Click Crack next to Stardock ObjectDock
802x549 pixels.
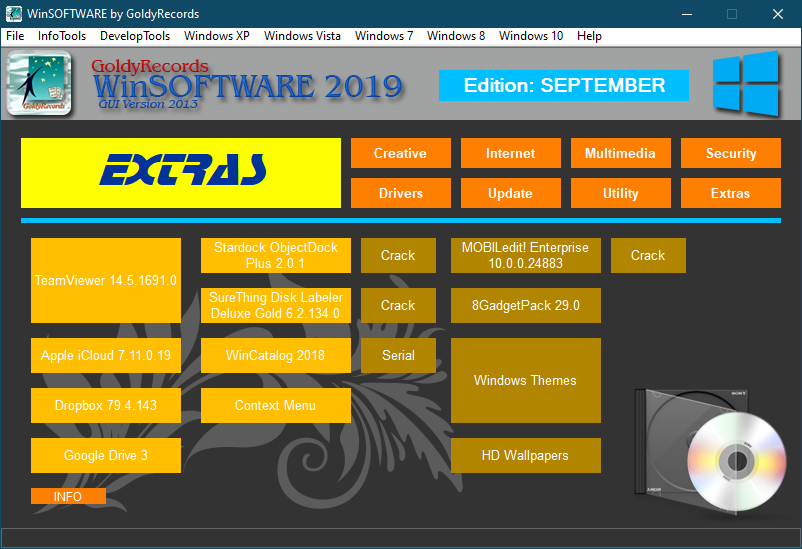point(398,255)
